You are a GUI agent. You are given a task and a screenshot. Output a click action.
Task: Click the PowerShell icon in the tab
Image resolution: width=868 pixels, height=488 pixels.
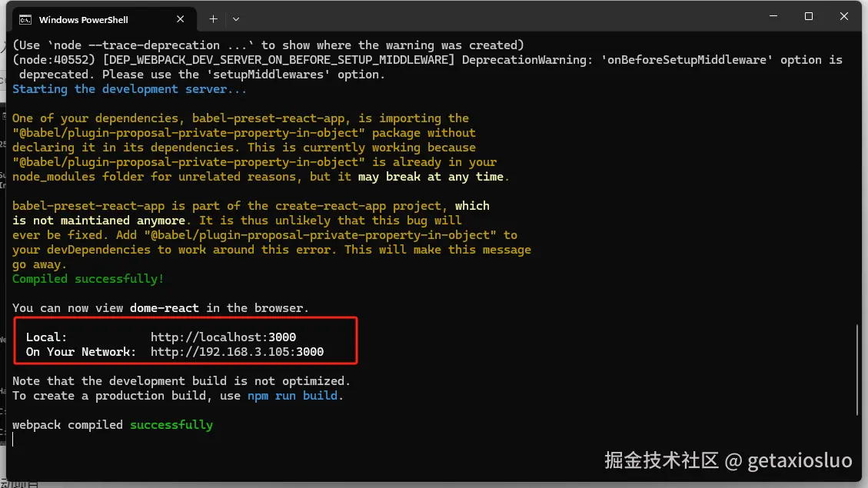tap(25, 20)
